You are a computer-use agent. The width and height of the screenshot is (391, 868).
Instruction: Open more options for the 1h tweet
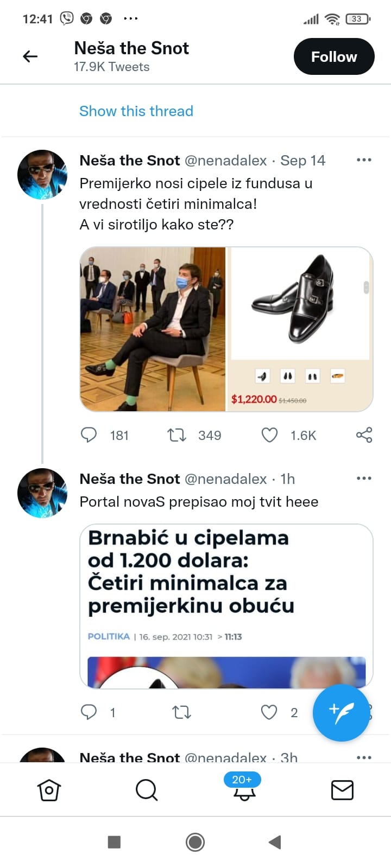coord(364,478)
